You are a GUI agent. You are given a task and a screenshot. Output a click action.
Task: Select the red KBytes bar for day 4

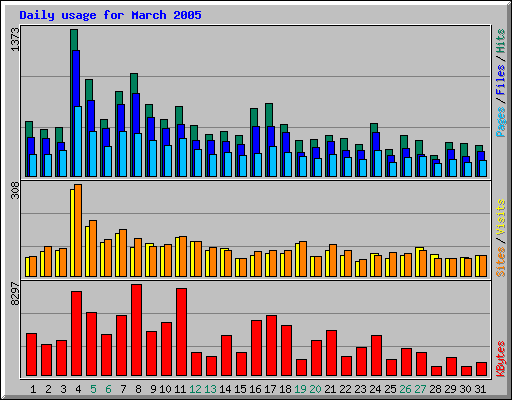77,334
